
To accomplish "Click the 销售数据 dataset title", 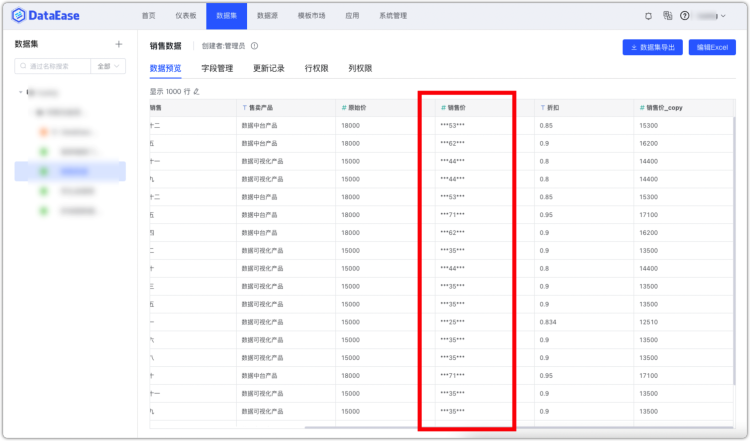I will click(165, 46).
